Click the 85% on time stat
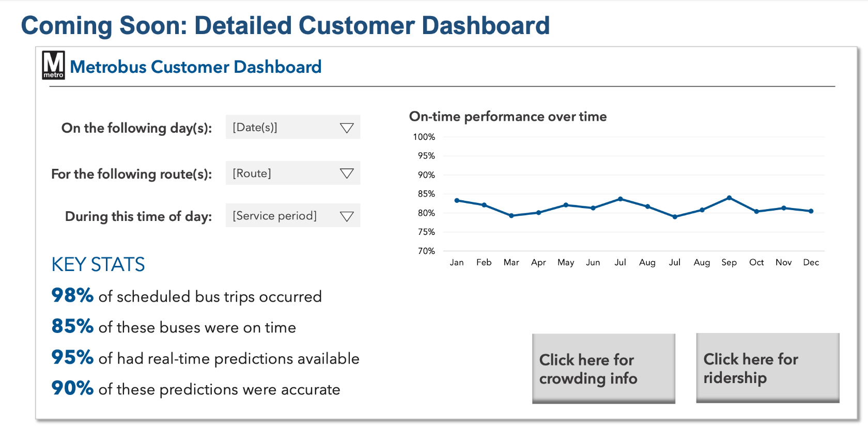The height and width of the screenshot is (429, 868). 174,327
